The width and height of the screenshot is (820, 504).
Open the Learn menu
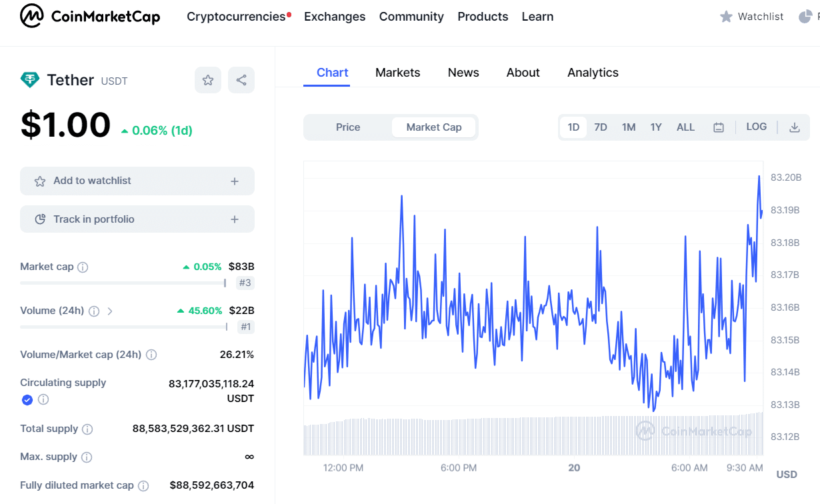[x=537, y=17]
